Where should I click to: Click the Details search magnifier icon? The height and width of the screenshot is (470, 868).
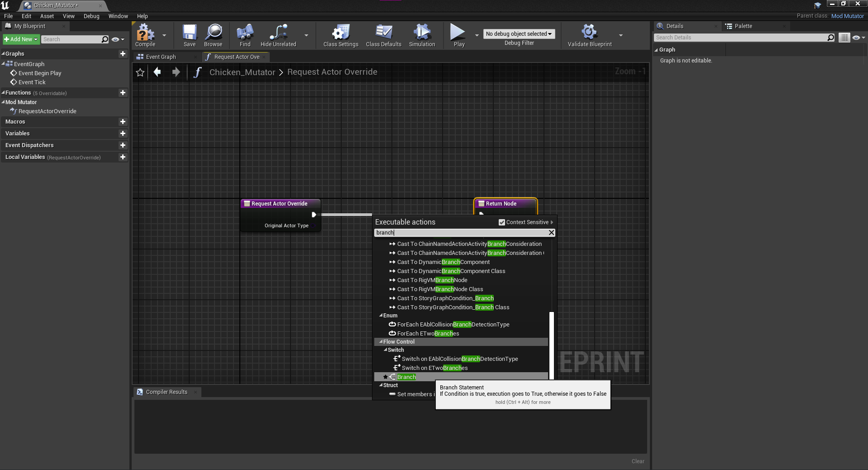pos(831,38)
